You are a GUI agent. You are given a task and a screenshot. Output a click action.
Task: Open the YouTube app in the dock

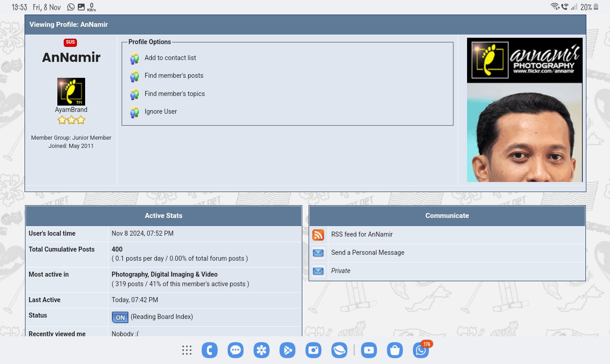369,350
